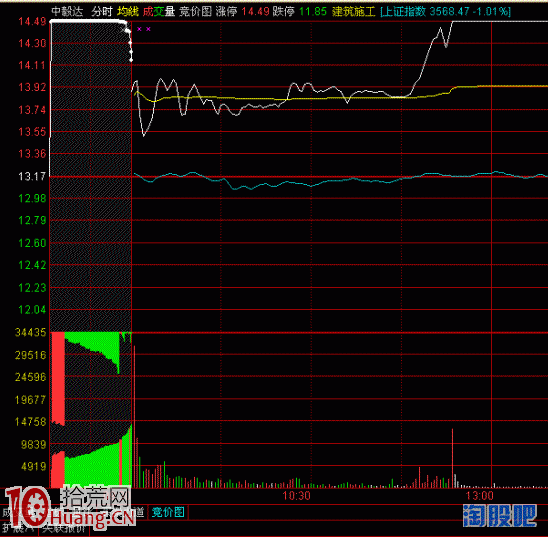Click the green 12.04 price axis label
The width and height of the screenshot is (548, 537).
click(32, 310)
